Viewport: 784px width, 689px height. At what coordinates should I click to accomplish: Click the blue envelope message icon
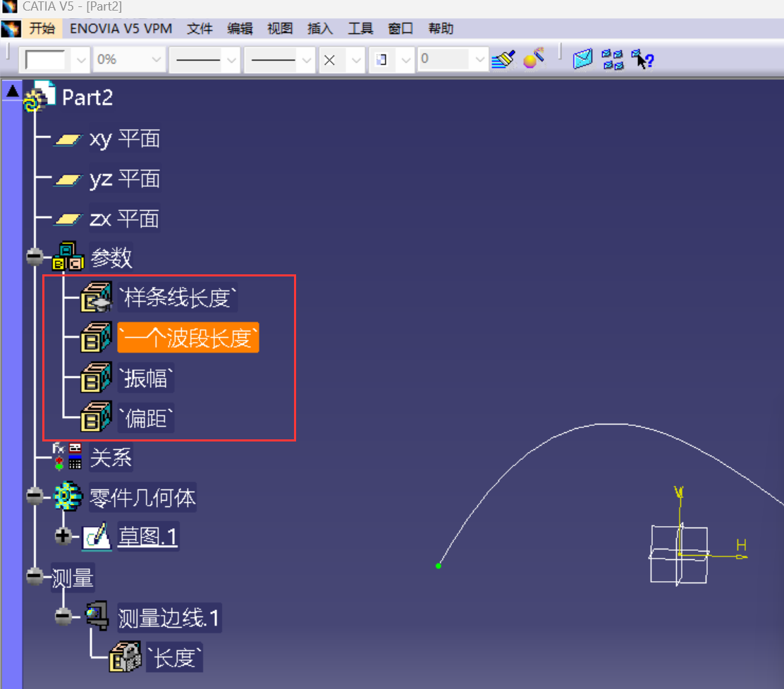(582, 59)
